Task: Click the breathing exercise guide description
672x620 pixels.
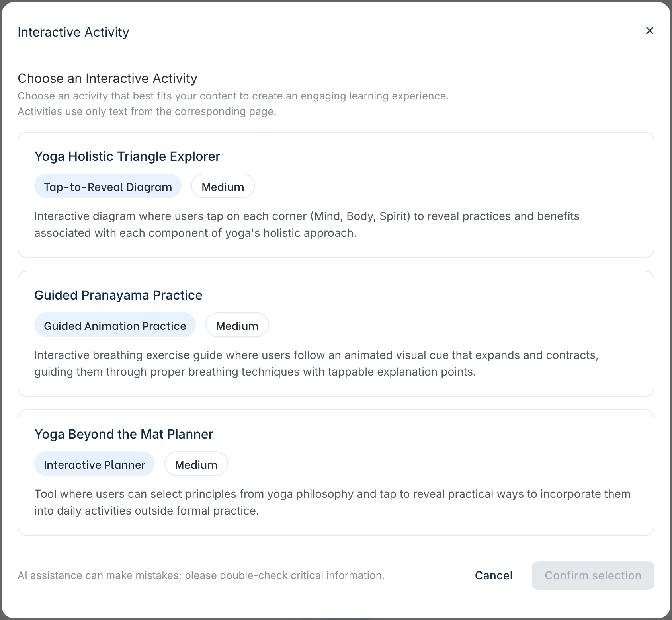Action: point(316,363)
